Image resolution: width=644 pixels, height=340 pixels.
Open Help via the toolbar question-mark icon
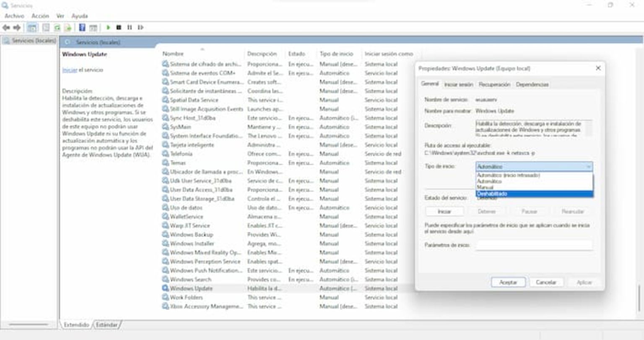(x=82, y=28)
